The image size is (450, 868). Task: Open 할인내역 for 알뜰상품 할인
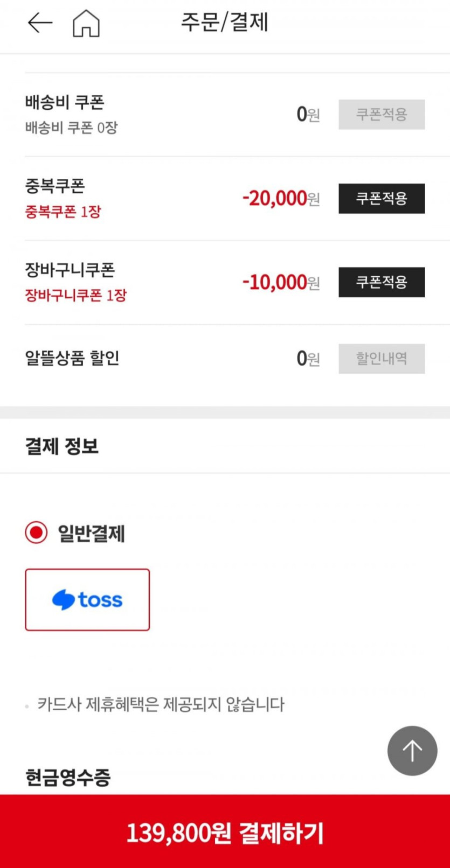pyautogui.click(x=381, y=359)
